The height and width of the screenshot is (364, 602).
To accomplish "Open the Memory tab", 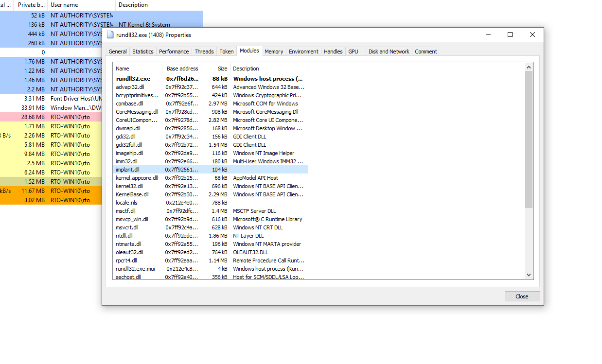I will click(274, 52).
